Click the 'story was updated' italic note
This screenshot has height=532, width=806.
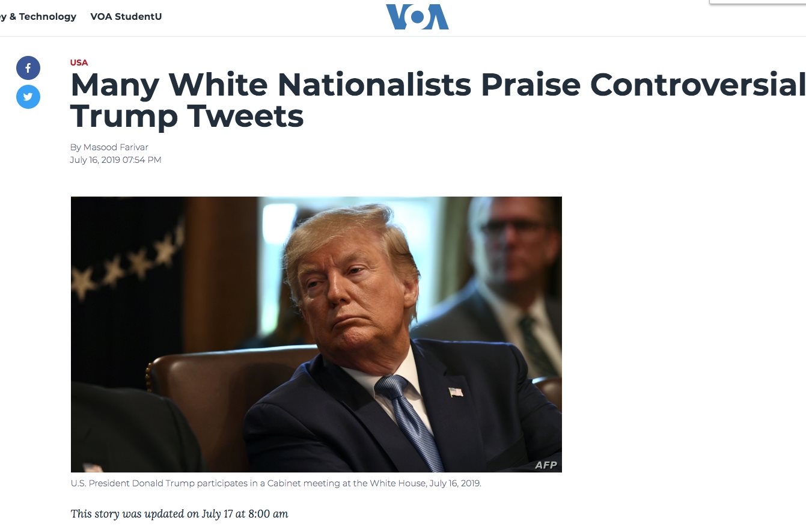coord(179,514)
